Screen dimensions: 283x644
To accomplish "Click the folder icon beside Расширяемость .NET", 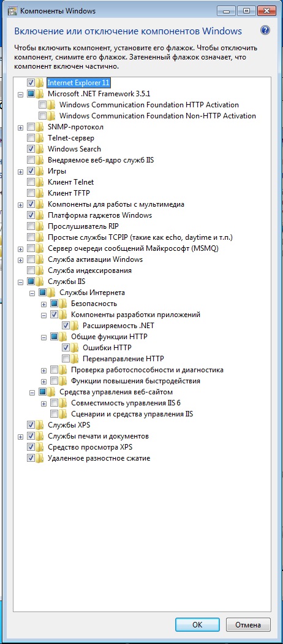I will pyautogui.click(x=74, y=326).
